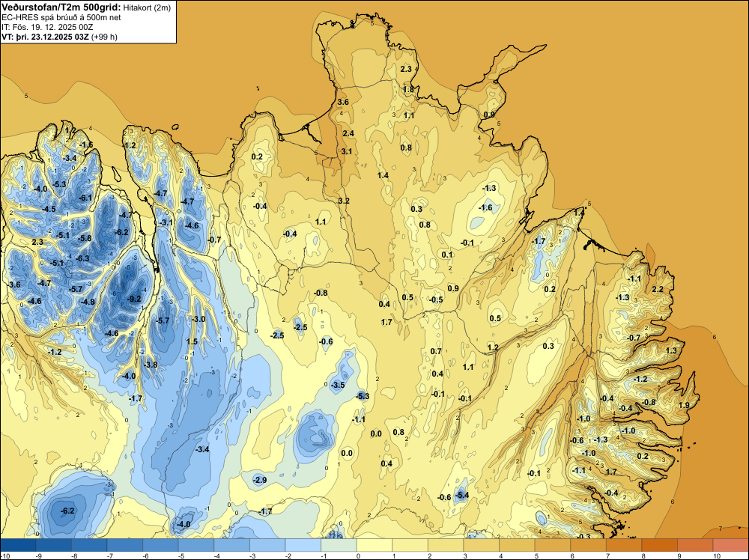Image resolution: width=749 pixels, height=560 pixels.
Task: Select the legend swatch between 0 and 1
Action: tap(374, 545)
